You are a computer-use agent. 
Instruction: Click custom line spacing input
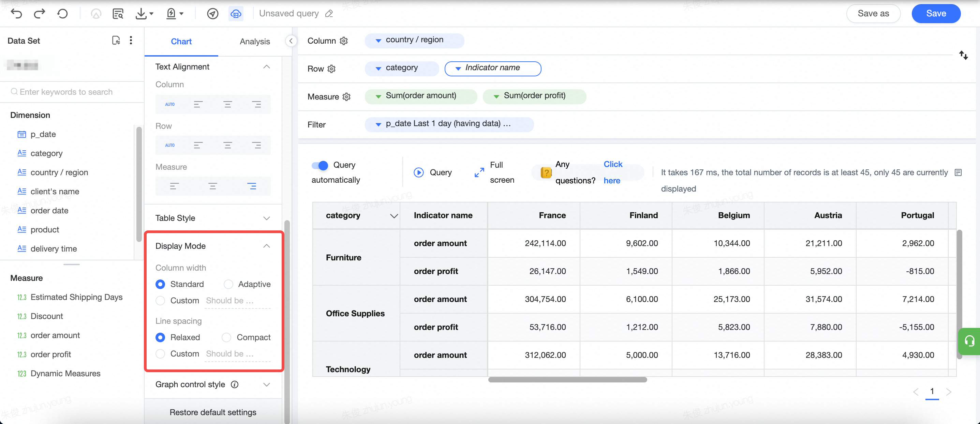click(237, 354)
